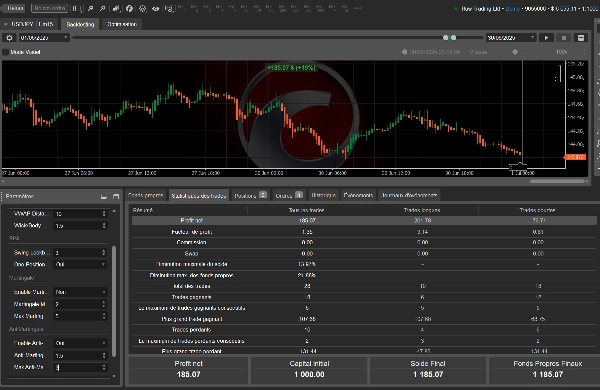Click the eye icon in the top toolbar

click(x=155, y=8)
